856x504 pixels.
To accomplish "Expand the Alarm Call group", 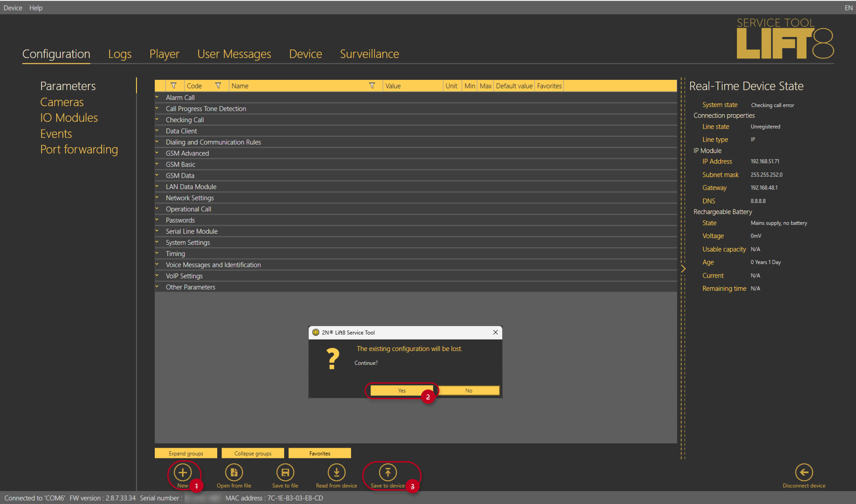I will click(x=157, y=97).
